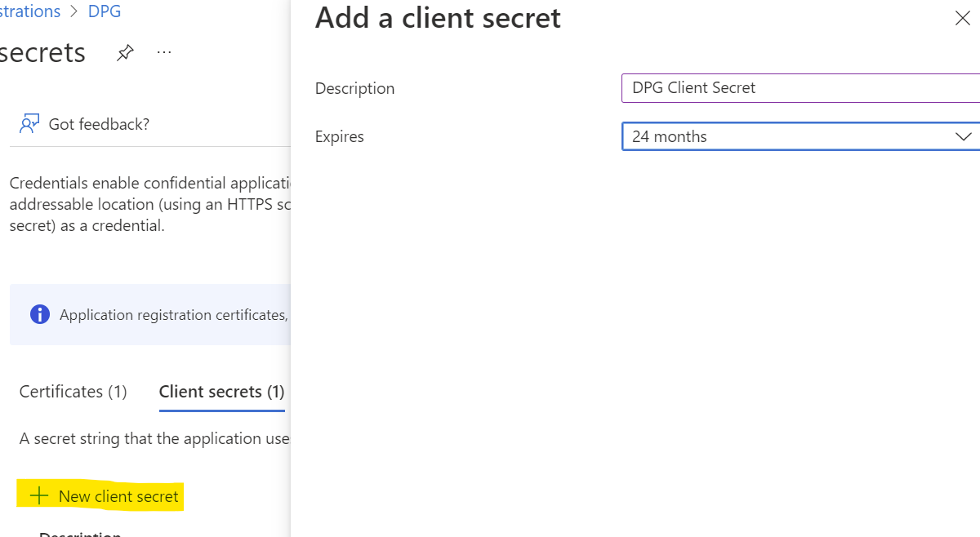This screenshot has height=537, width=980.
Task: Select the Client secrets (1) tab
Action: (x=221, y=392)
